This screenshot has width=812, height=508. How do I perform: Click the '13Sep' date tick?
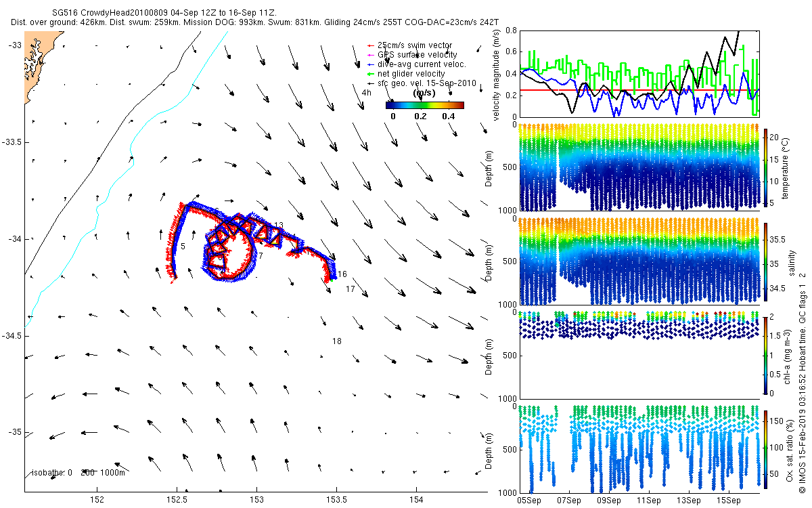pyautogui.click(x=689, y=501)
